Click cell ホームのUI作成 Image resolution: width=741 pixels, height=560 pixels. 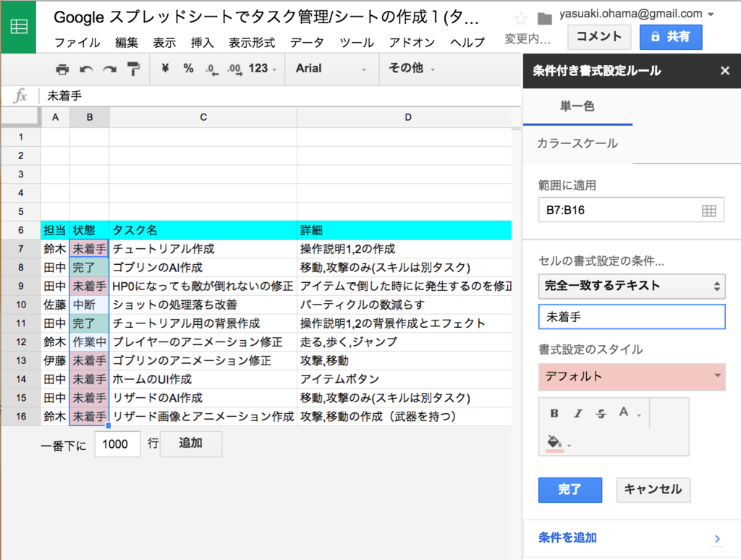(203, 379)
